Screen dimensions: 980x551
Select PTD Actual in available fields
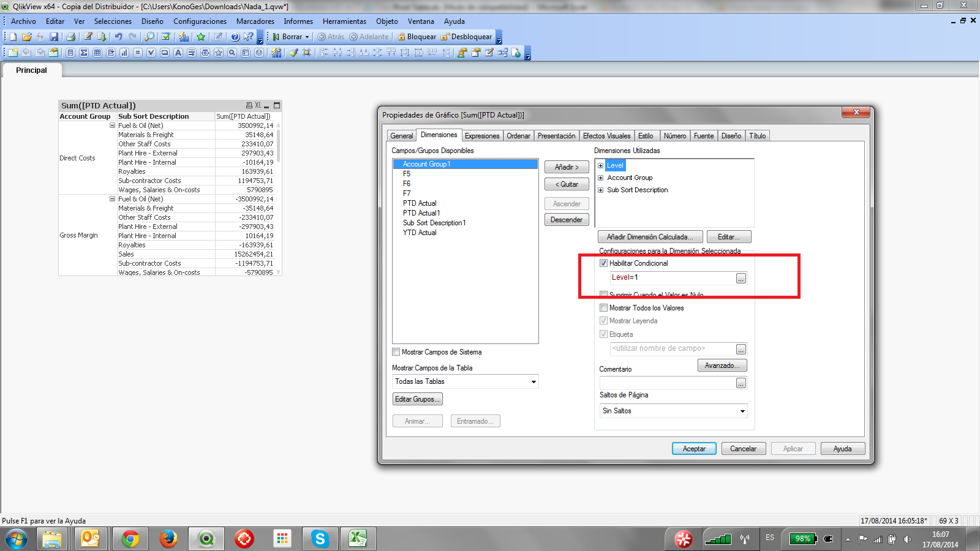click(x=420, y=203)
